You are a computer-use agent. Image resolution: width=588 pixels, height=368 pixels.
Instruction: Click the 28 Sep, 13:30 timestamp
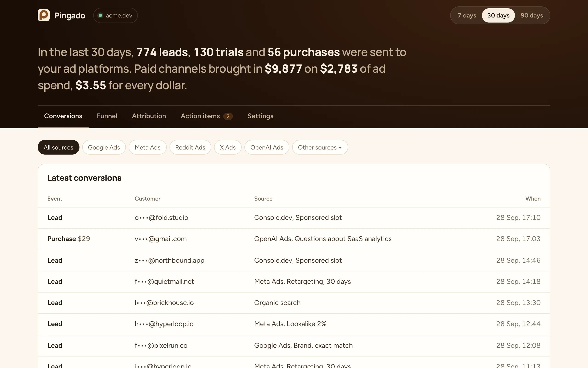pyautogui.click(x=518, y=303)
